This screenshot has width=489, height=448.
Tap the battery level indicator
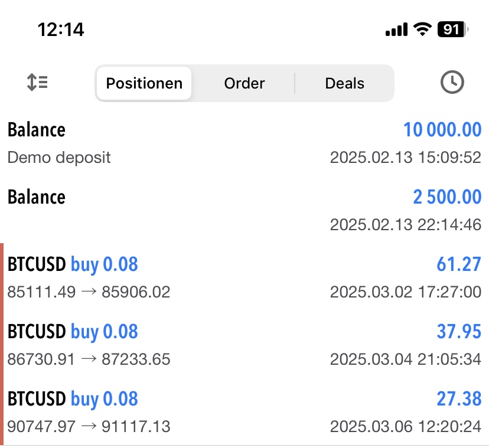coord(453,30)
